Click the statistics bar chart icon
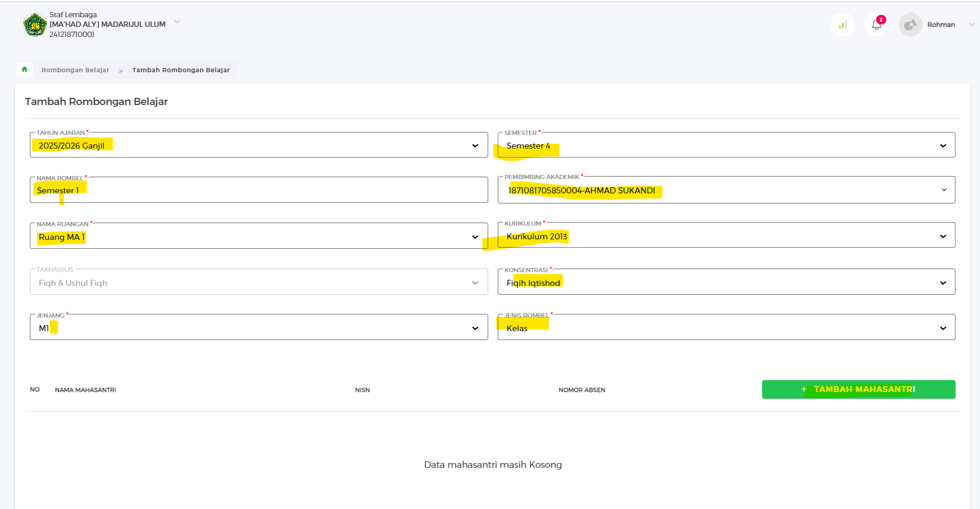 pyautogui.click(x=842, y=25)
